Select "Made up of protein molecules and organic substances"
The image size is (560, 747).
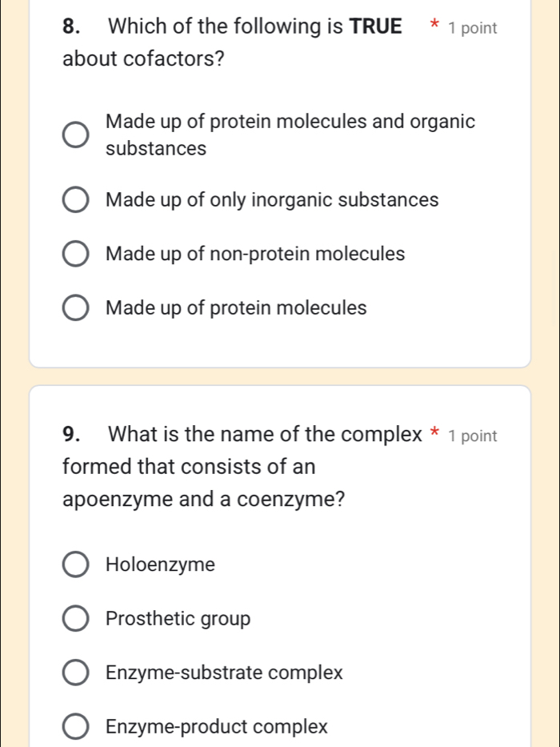click(75, 135)
